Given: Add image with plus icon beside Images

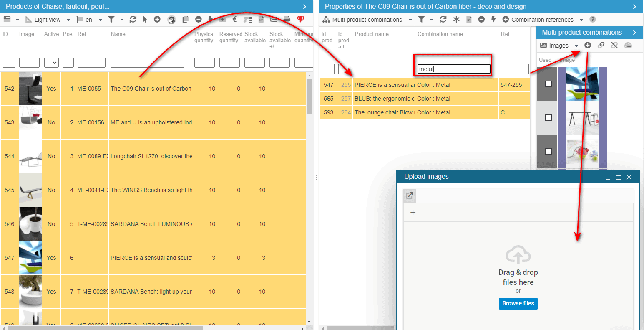Looking at the screenshot, I should [588, 46].
